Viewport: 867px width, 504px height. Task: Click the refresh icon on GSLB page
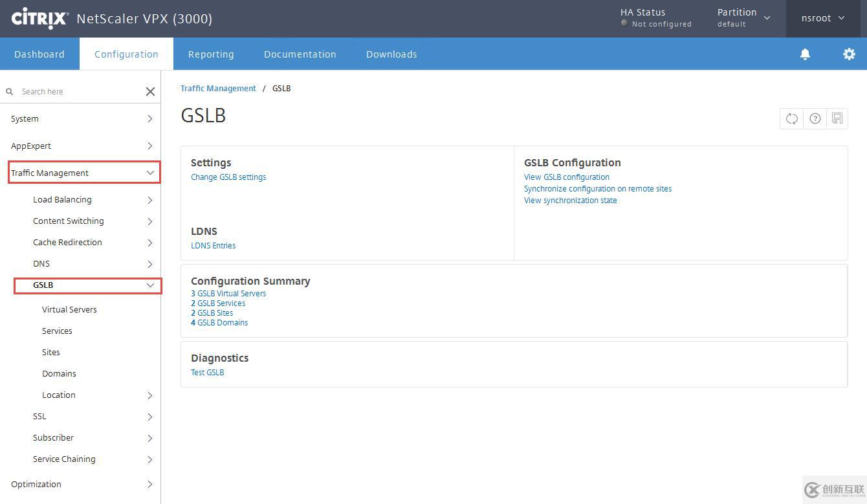[791, 118]
